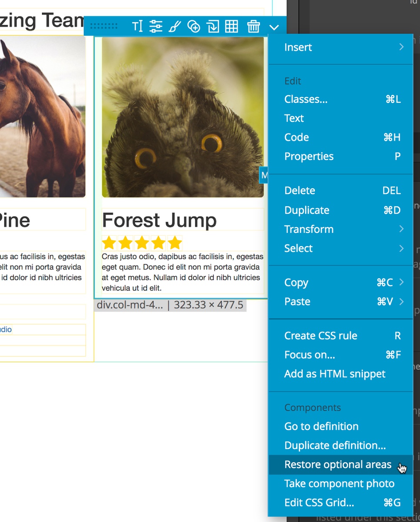Open the properties sliders icon in element toolbar
The width and height of the screenshot is (420, 522).
(156, 27)
